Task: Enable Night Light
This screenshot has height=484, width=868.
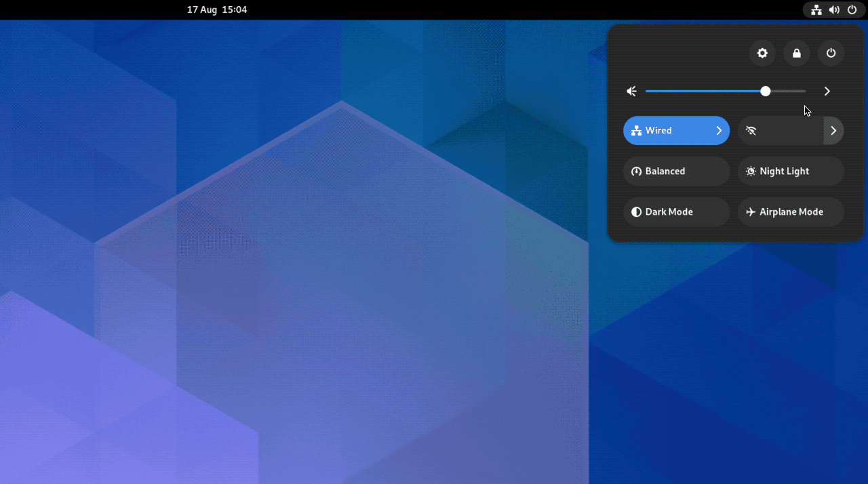Action: pyautogui.click(x=791, y=171)
